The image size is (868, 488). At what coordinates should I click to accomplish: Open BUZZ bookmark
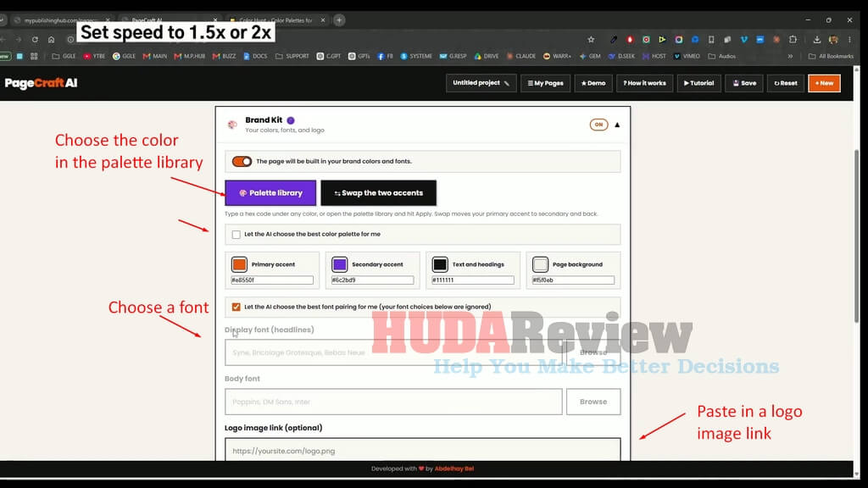pyautogui.click(x=224, y=57)
